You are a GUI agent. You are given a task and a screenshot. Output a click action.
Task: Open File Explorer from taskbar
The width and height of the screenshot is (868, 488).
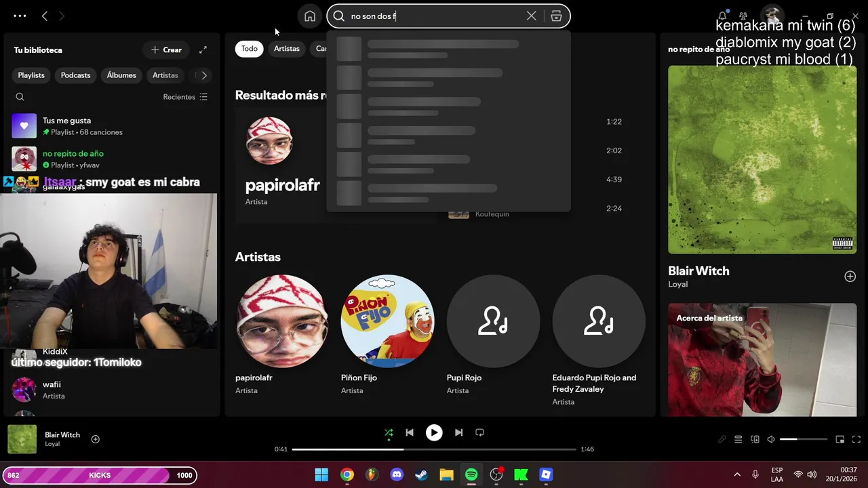tap(446, 474)
